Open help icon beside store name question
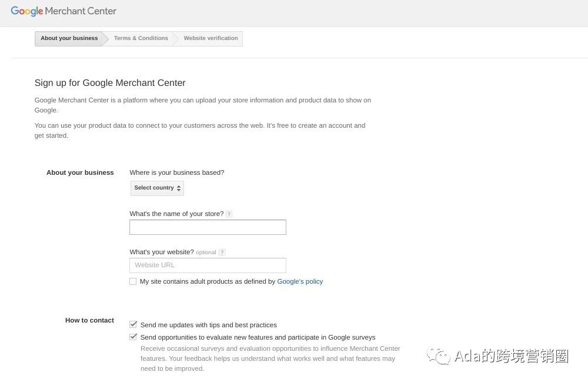588x382 pixels. click(x=229, y=214)
